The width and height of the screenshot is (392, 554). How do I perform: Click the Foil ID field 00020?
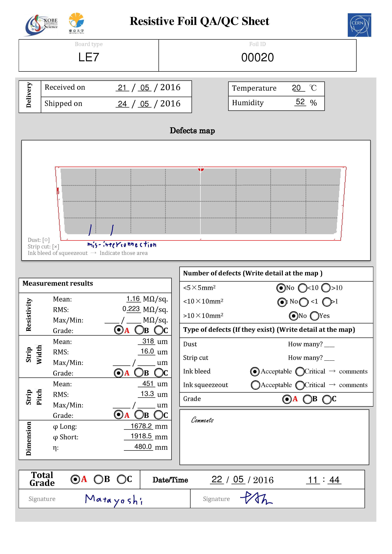click(x=257, y=57)
